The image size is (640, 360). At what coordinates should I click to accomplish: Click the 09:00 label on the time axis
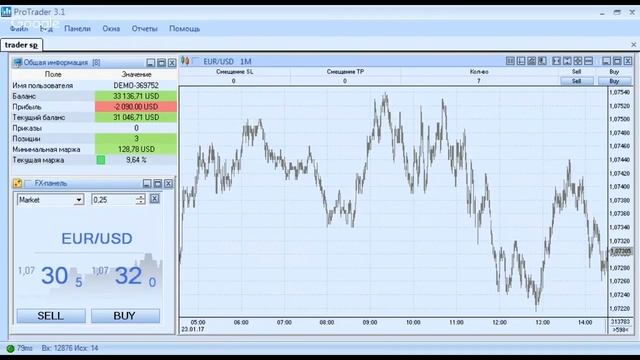(x=370, y=322)
